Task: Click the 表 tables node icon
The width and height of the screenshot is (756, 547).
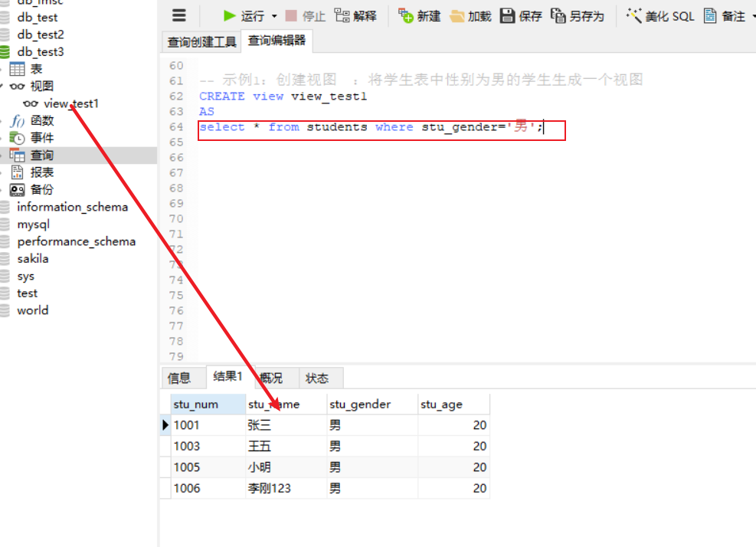Action: pyautogui.click(x=17, y=69)
